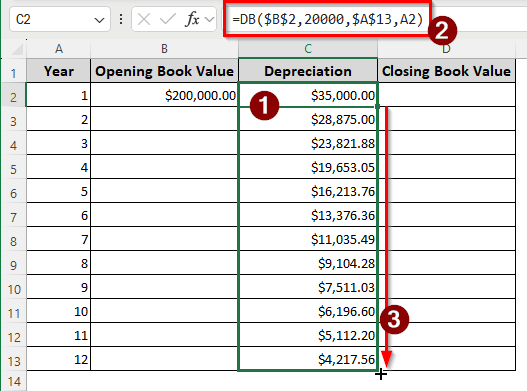This screenshot has height=391, width=527.
Task: Click the Opening Book Value header cell
Action: click(x=164, y=71)
